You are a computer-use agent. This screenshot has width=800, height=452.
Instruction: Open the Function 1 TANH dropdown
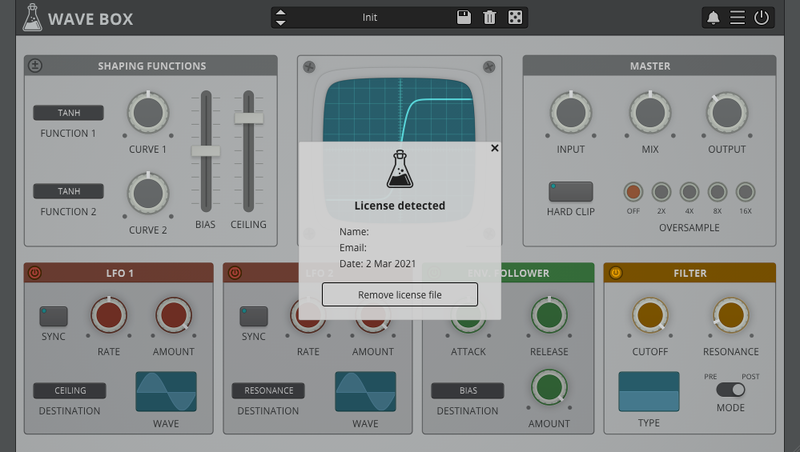69,113
